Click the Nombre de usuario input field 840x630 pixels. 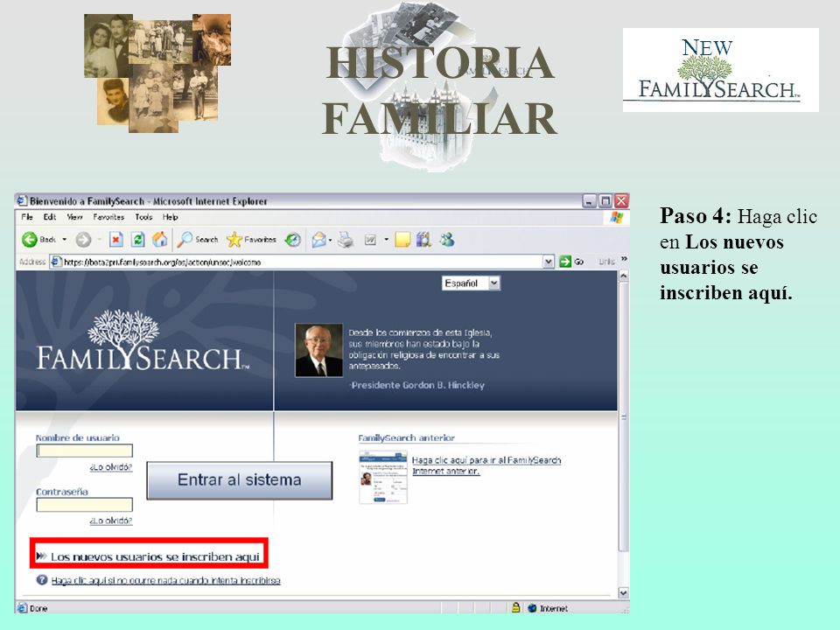pos(84,451)
